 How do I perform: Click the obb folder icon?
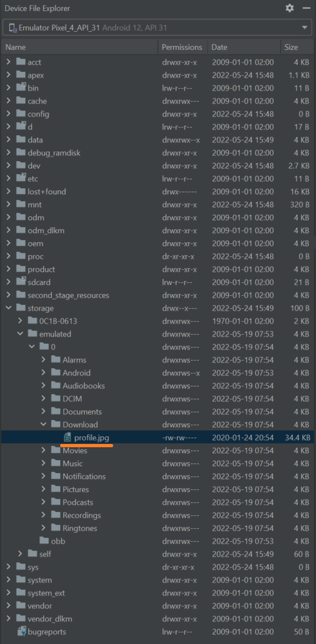44,540
